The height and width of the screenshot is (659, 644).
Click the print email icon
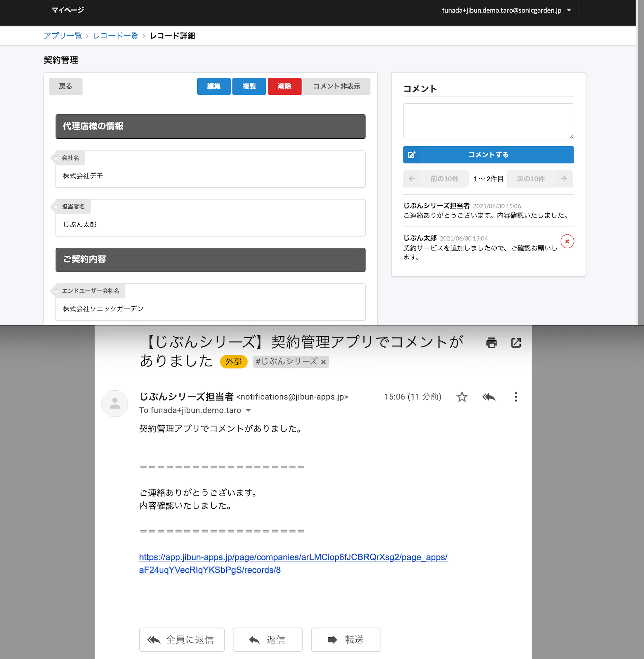[491, 343]
